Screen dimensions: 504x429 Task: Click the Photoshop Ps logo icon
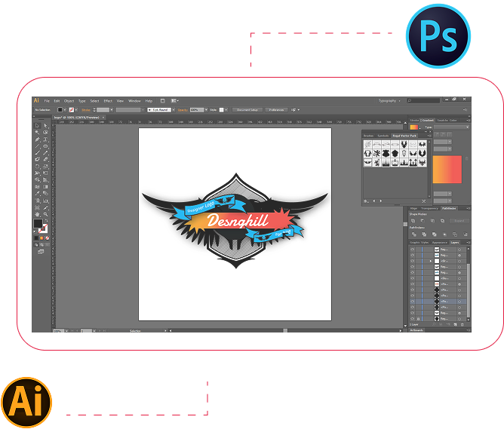438,35
